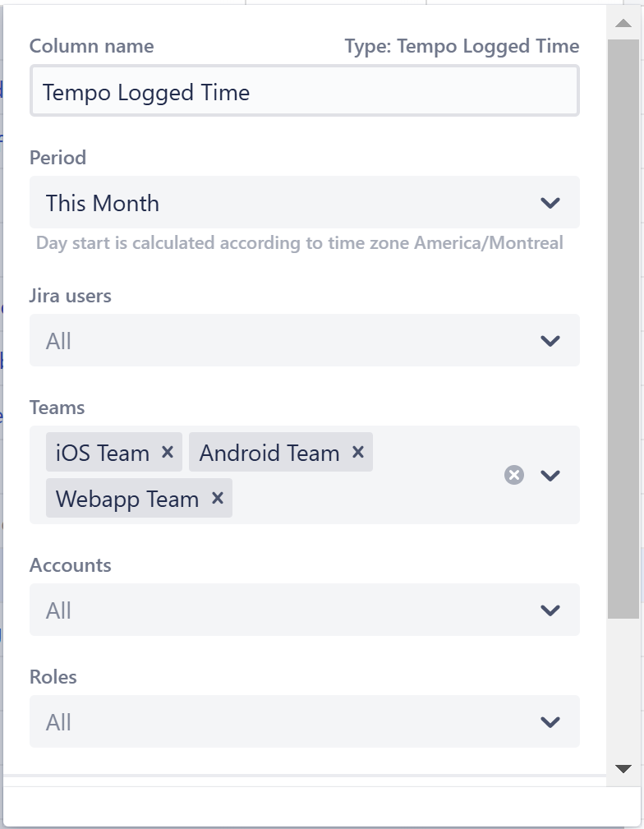Remove the Android Team tag

pos(357,452)
